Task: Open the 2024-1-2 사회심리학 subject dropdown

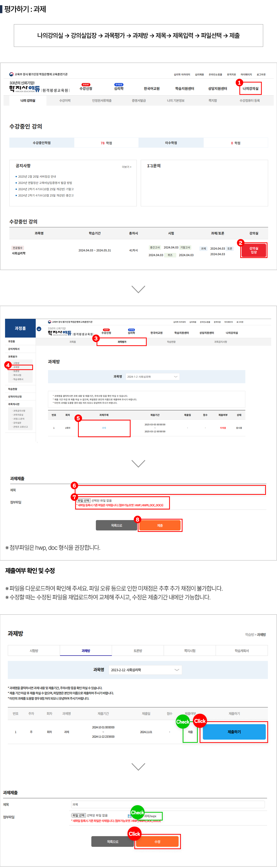Action: coord(152,377)
